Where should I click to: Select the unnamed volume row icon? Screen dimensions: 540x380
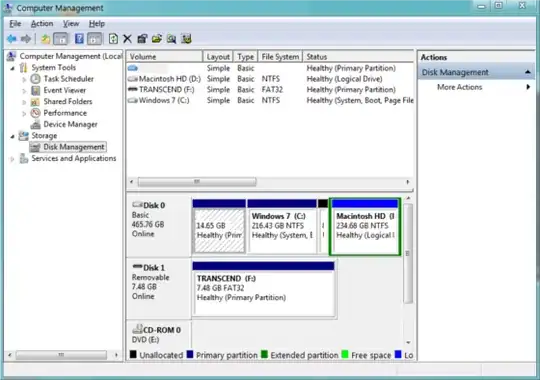pos(133,68)
